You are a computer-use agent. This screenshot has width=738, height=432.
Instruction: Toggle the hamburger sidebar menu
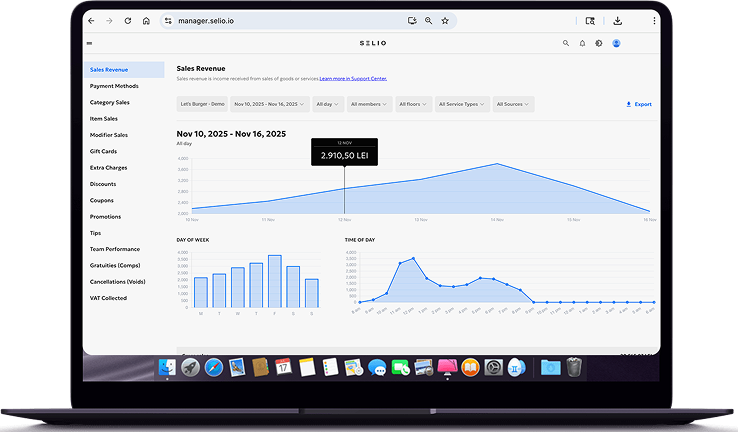point(90,43)
